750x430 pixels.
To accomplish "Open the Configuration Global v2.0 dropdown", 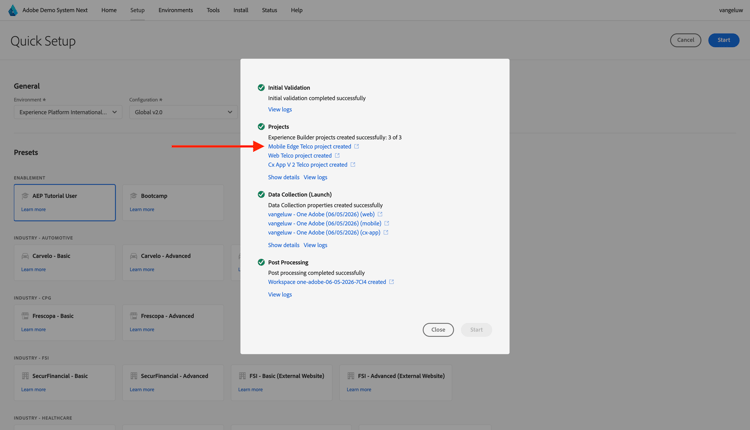I will pos(183,112).
